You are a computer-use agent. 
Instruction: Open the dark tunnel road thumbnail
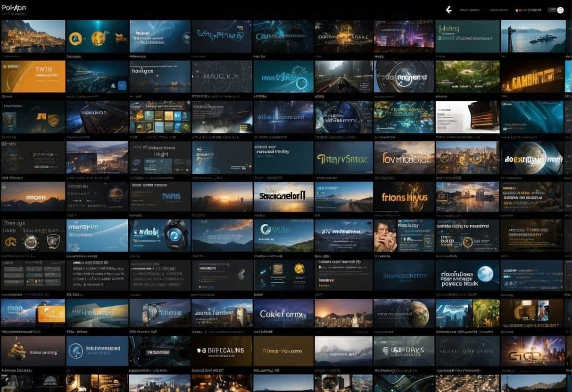[344, 76]
